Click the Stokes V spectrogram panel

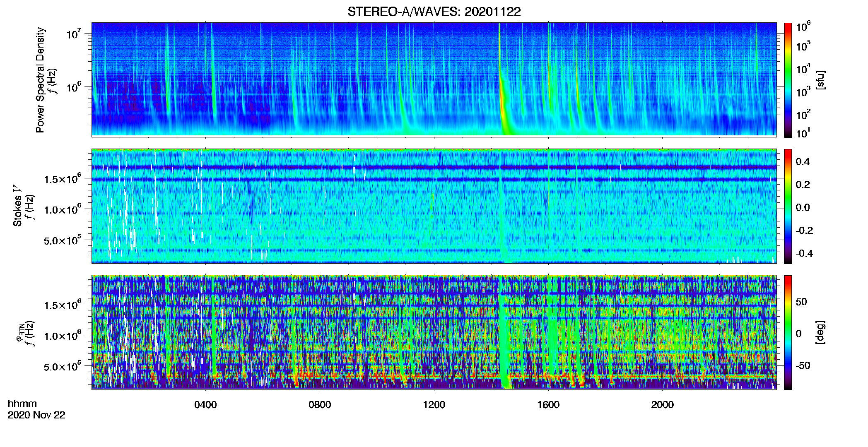[x=434, y=206]
